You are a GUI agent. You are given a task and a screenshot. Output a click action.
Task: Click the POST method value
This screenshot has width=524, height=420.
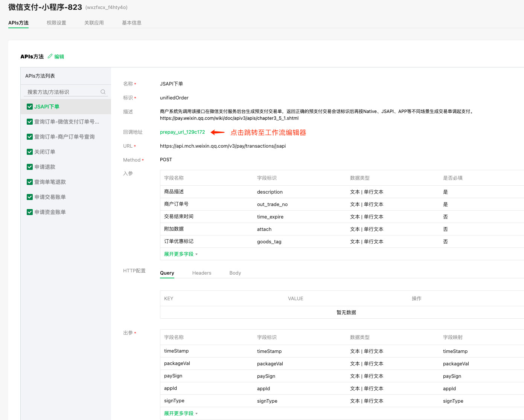pos(166,160)
